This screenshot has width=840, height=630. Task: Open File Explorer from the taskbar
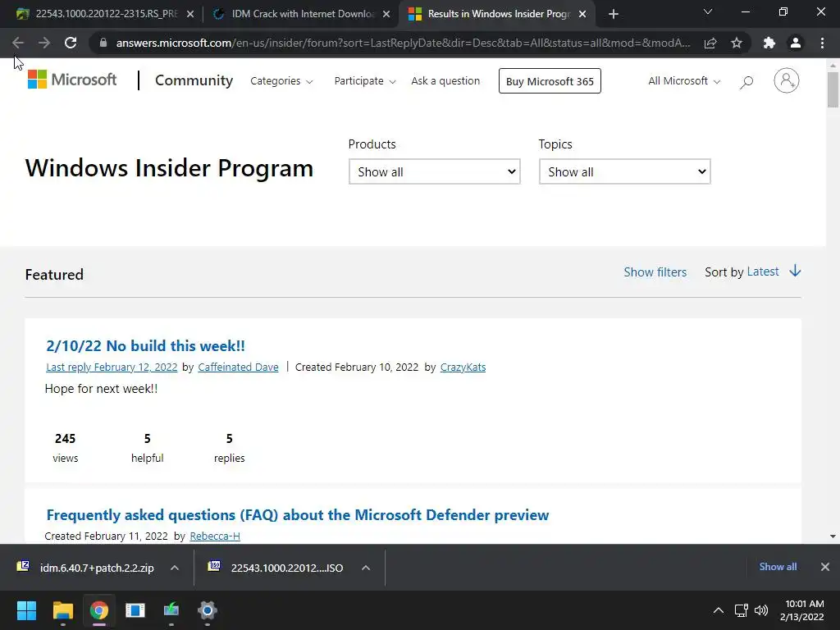[62, 610]
